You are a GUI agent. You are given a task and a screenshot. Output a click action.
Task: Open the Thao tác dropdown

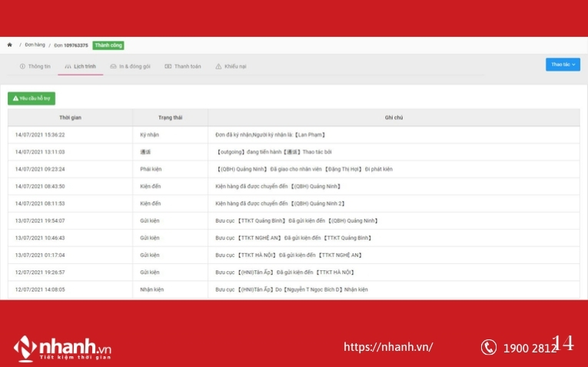[563, 64]
